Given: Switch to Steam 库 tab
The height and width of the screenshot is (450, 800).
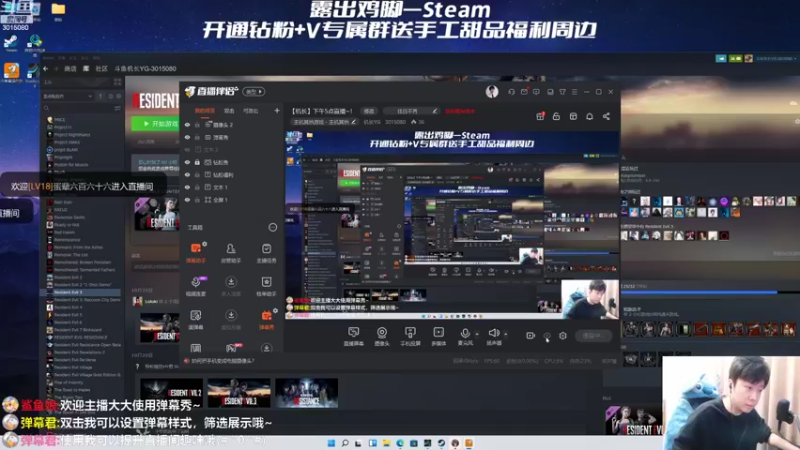Looking at the screenshot, I should pyautogui.click(x=86, y=68).
